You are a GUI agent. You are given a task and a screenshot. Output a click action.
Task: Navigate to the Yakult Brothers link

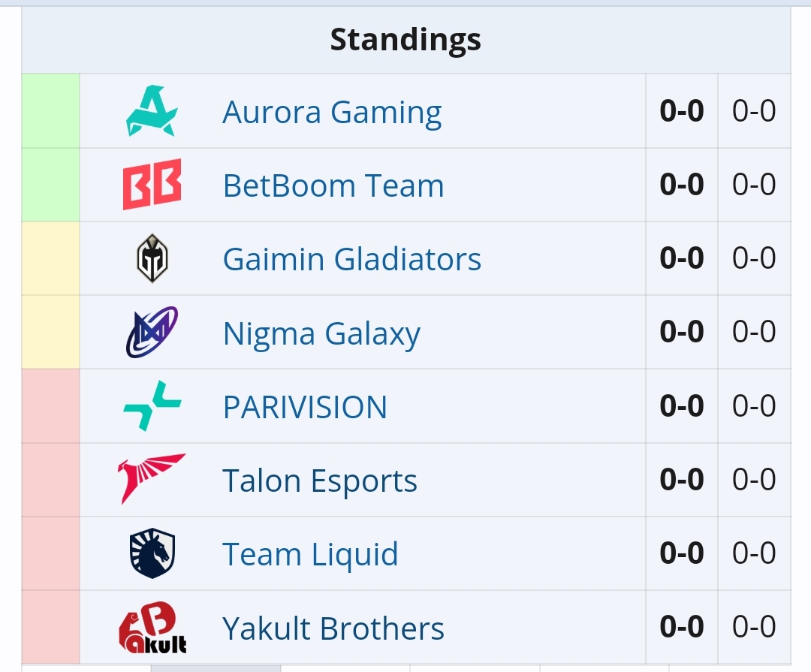(333, 628)
